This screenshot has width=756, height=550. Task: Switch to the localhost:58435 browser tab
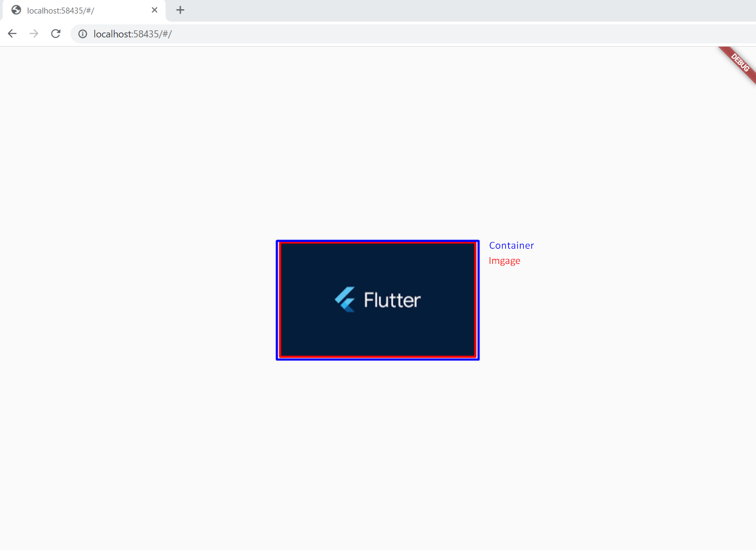(81, 10)
